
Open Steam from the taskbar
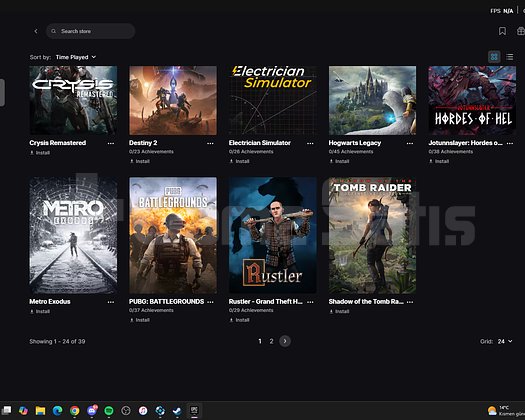click(177, 411)
